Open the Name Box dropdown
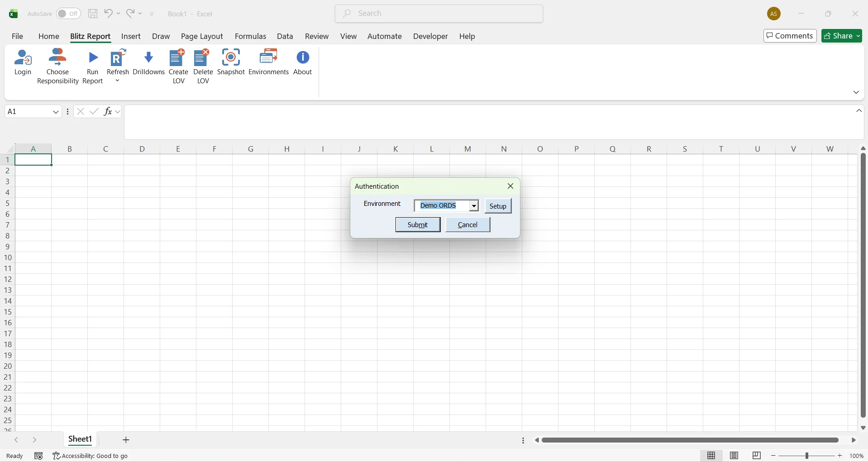868x462 pixels. coord(56,112)
